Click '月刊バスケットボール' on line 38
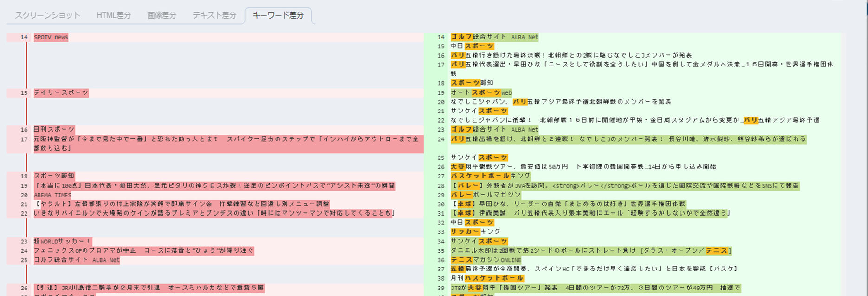868x296 pixels. click(x=487, y=278)
